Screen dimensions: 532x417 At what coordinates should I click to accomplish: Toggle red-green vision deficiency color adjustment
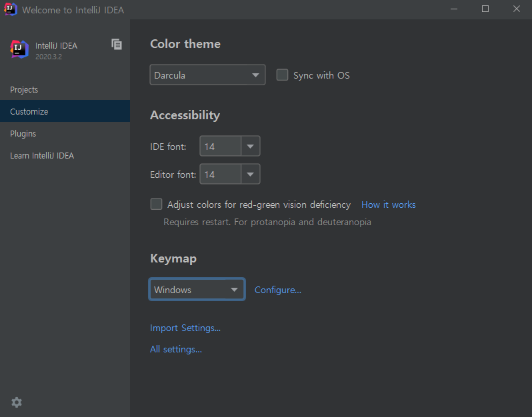click(x=157, y=204)
